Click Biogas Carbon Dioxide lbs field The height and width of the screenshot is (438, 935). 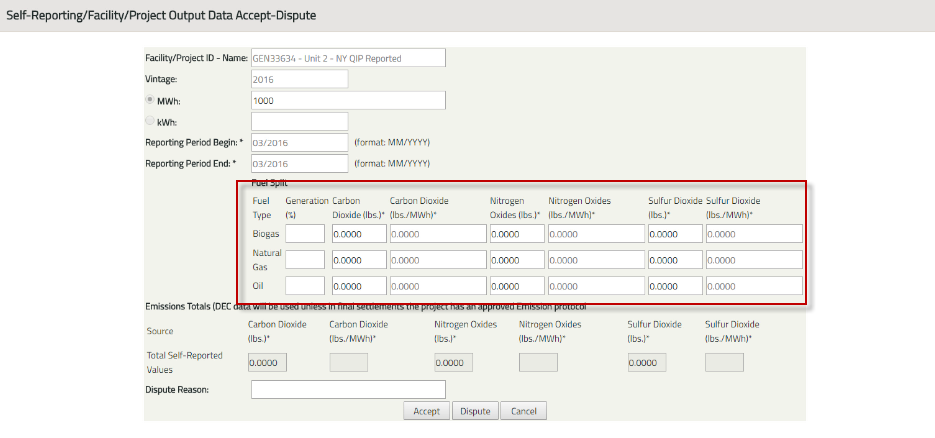click(359, 234)
